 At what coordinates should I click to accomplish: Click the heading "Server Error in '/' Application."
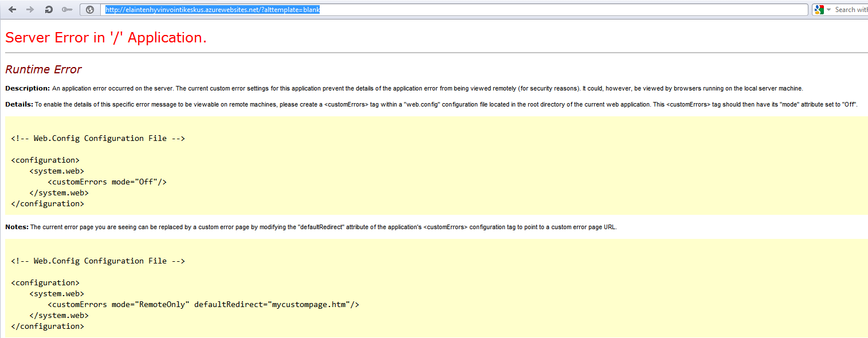pos(106,38)
